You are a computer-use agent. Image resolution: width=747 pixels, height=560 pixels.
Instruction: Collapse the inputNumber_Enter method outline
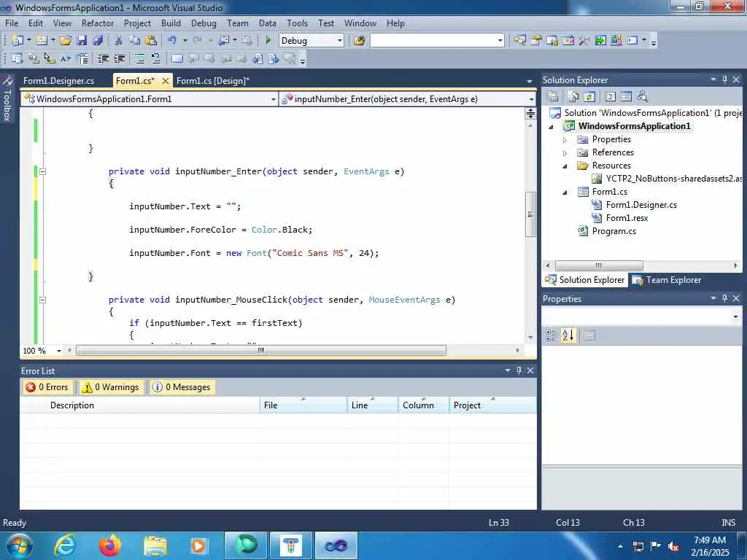pyautogui.click(x=42, y=171)
